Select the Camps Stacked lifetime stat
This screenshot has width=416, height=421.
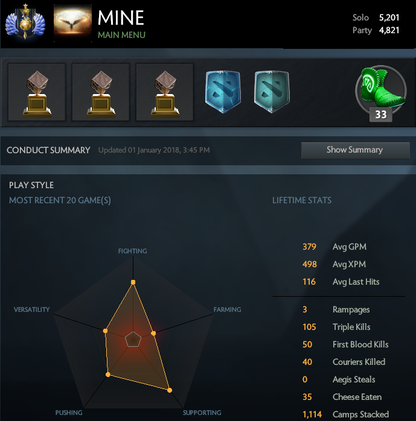tap(346, 414)
